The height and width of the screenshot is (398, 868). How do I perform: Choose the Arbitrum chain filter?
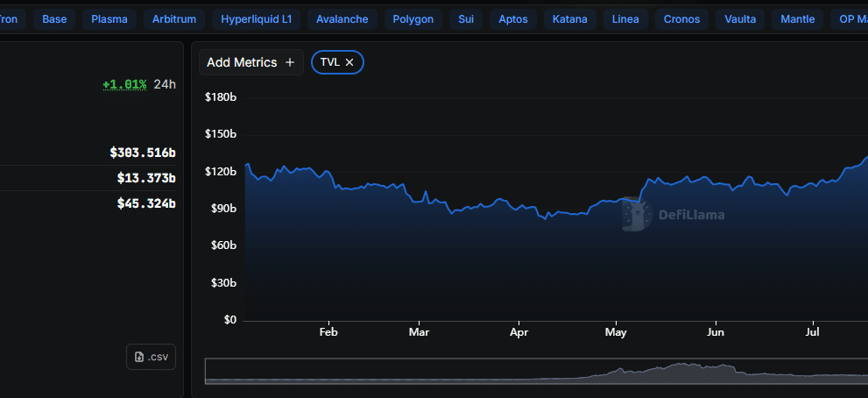(174, 18)
